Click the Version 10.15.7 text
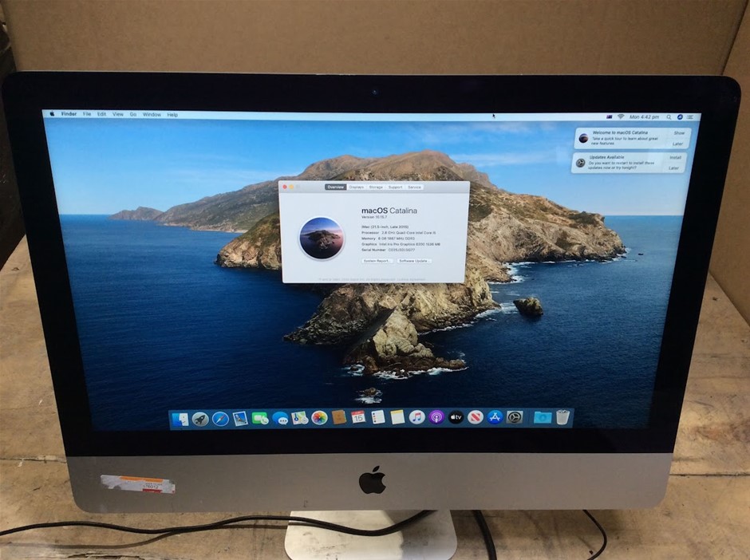Image resolution: width=750 pixels, height=560 pixels. [x=374, y=217]
